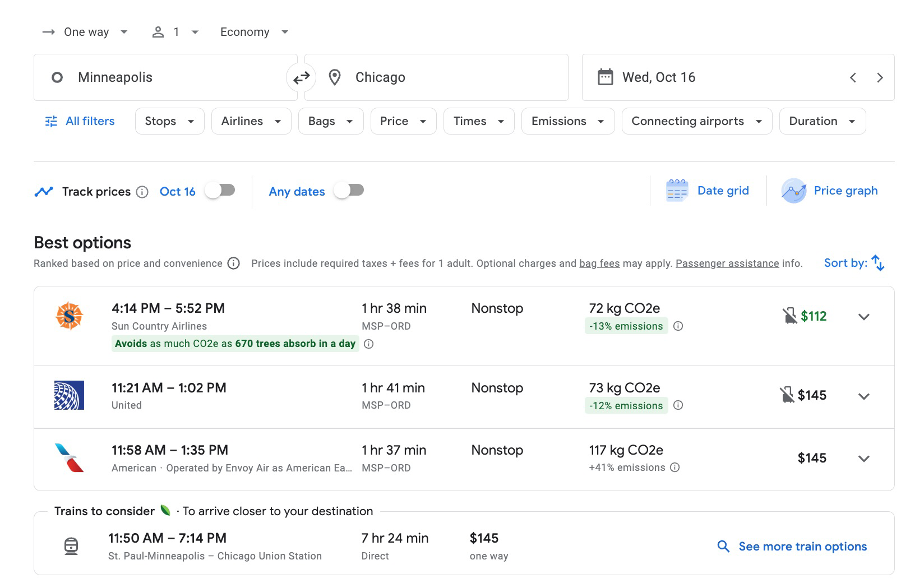Click the Chicago destination field

(x=437, y=77)
